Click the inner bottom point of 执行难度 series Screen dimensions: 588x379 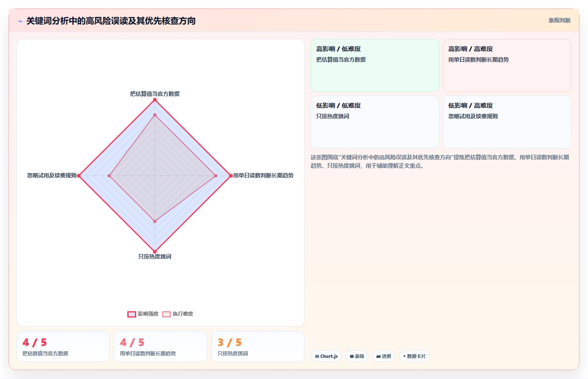[155, 221]
